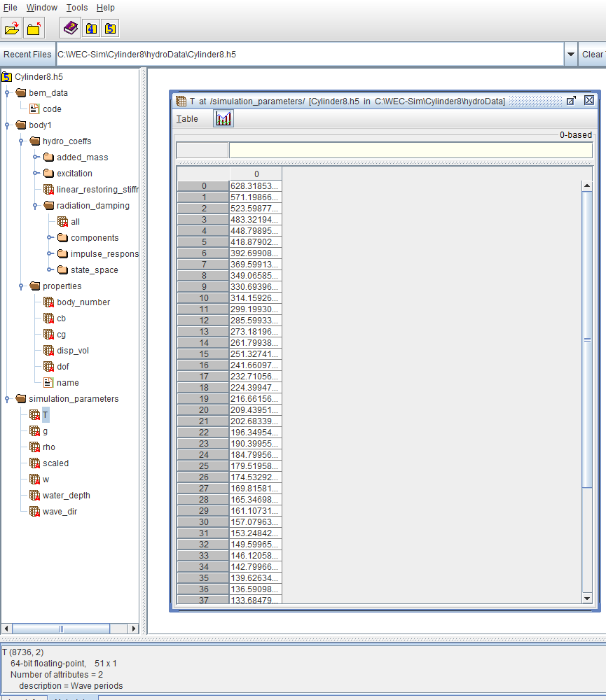The height and width of the screenshot is (700, 606).
Task: Click the Recent Files button
Action: [x=27, y=54]
